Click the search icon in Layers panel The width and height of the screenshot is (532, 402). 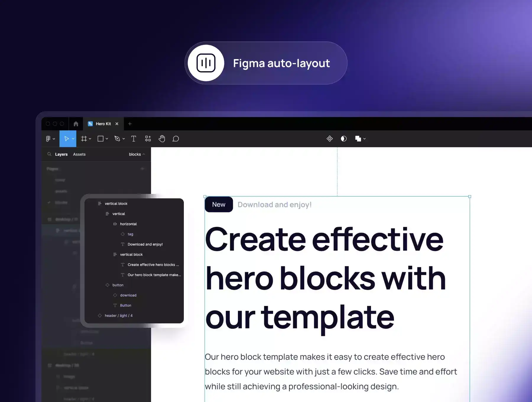click(x=49, y=154)
